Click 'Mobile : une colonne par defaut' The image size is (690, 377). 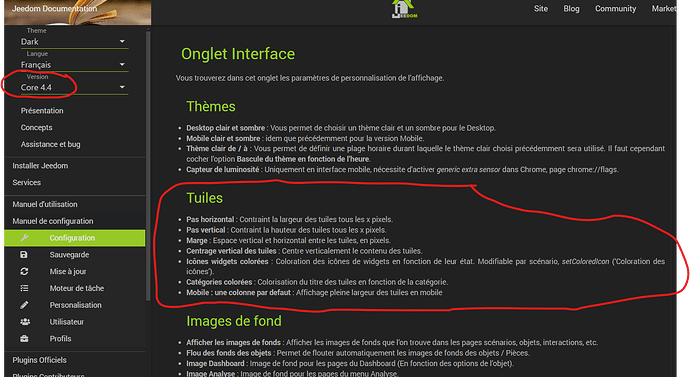click(x=239, y=293)
